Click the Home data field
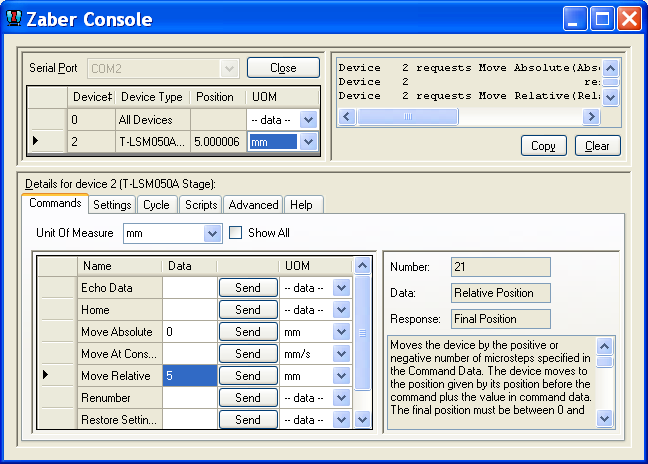Screen dimensions: 648x464 click(x=190, y=310)
